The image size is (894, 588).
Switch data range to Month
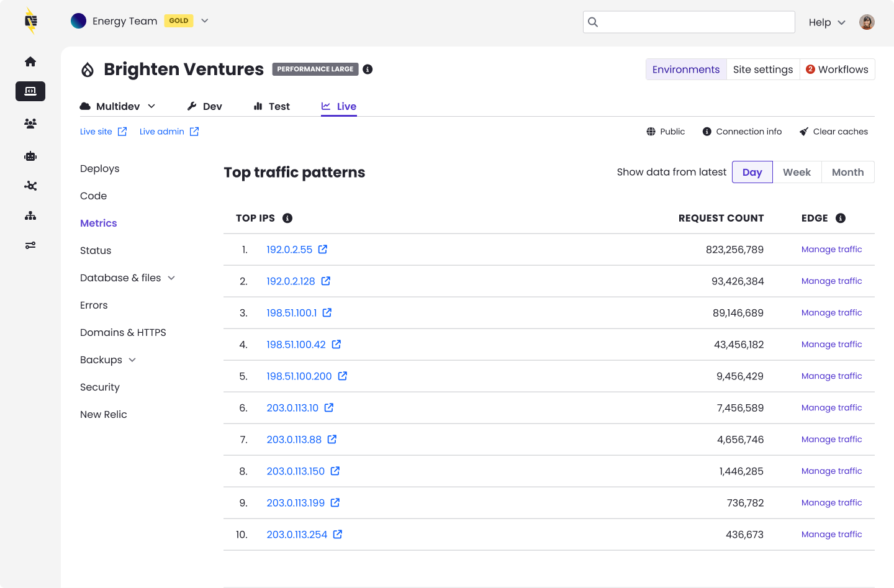(847, 172)
